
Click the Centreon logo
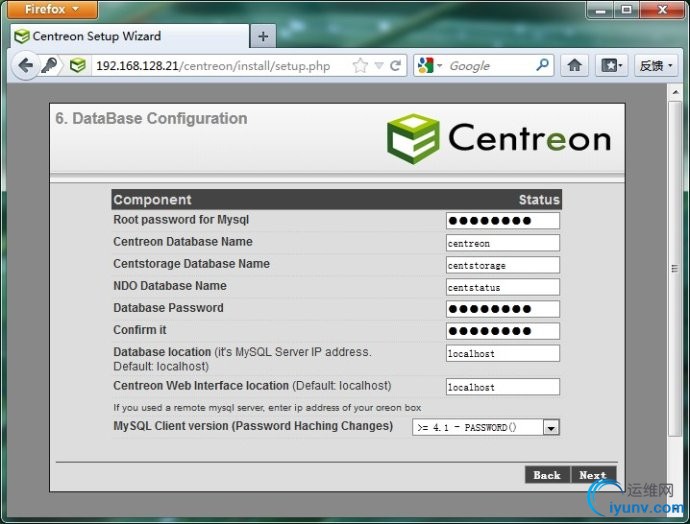coord(499,139)
